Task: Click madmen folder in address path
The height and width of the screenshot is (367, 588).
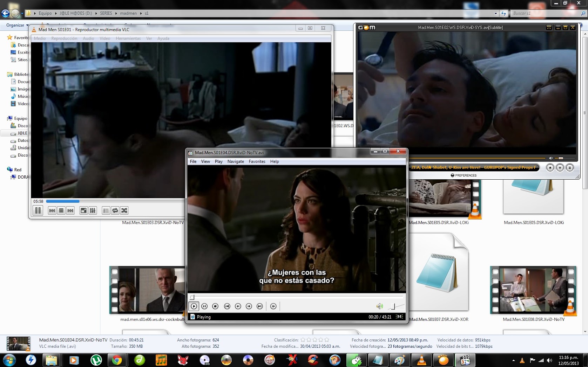Action: pos(128,13)
